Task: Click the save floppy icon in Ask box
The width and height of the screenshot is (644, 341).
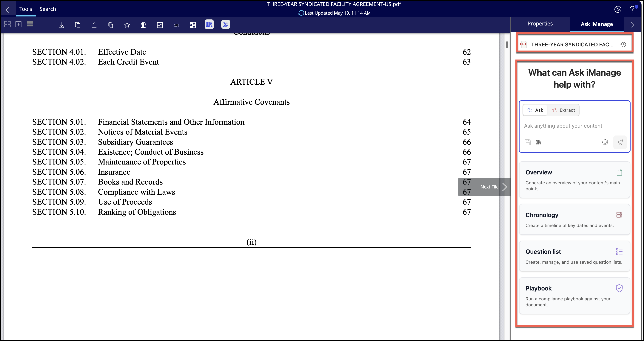Action: coord(528,142)
